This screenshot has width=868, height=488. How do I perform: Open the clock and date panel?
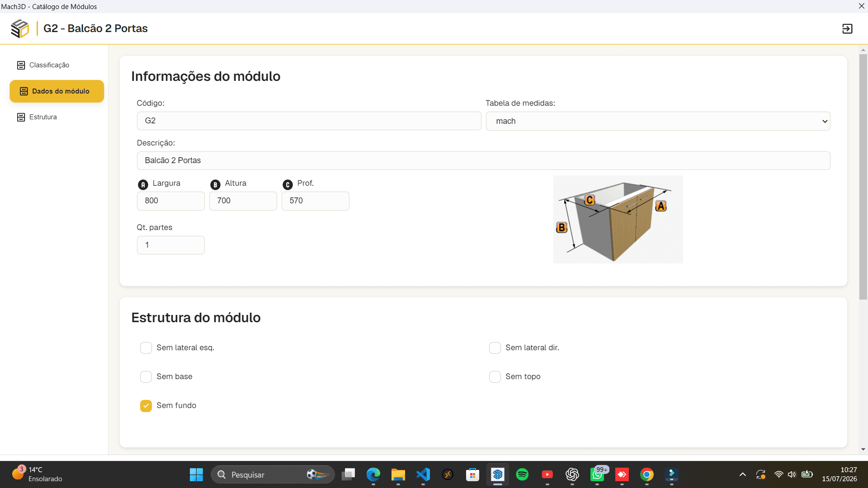pos(840,475)
